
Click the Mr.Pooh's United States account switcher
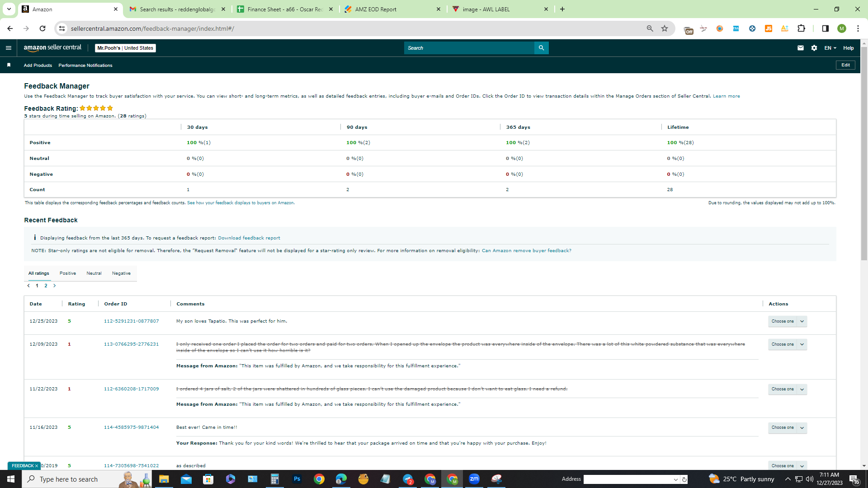pyautogui.click(x=125, y=48)
